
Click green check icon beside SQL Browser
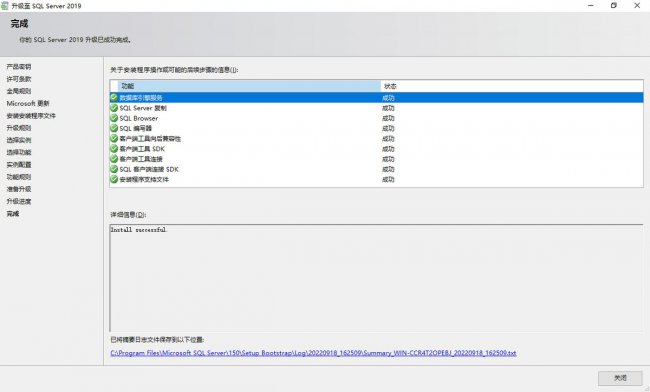[x=114, y=118]
